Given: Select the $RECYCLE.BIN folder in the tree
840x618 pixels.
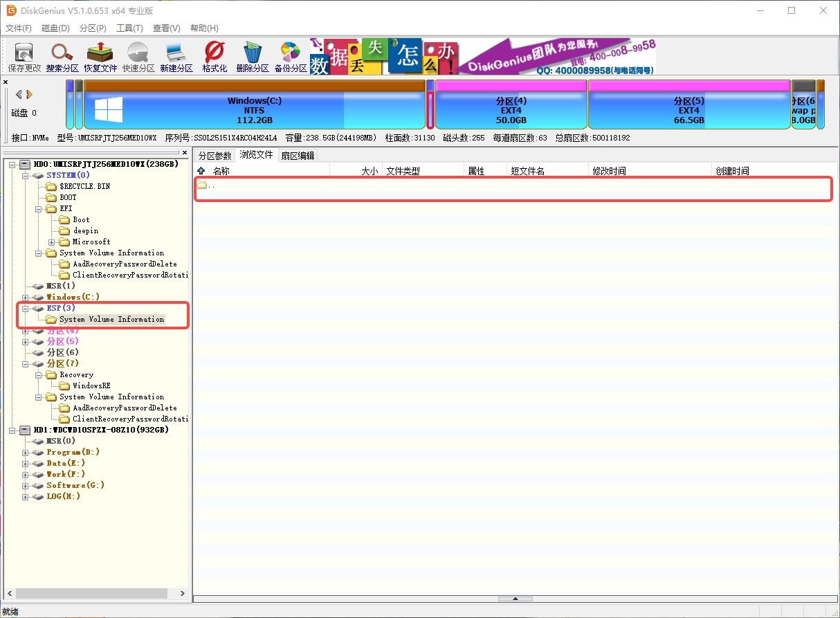Looking at the screenshot, I should pos(84,186).
